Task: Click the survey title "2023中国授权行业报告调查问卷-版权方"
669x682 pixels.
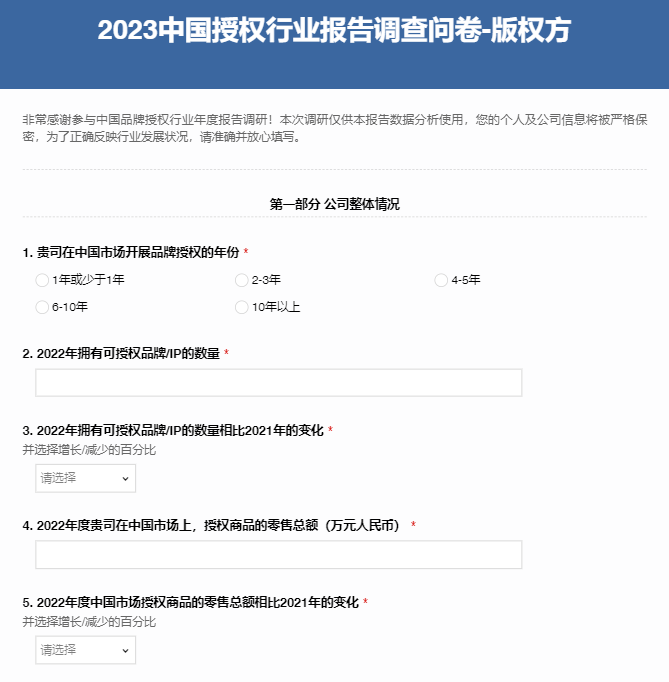Action: pos(334,31)
